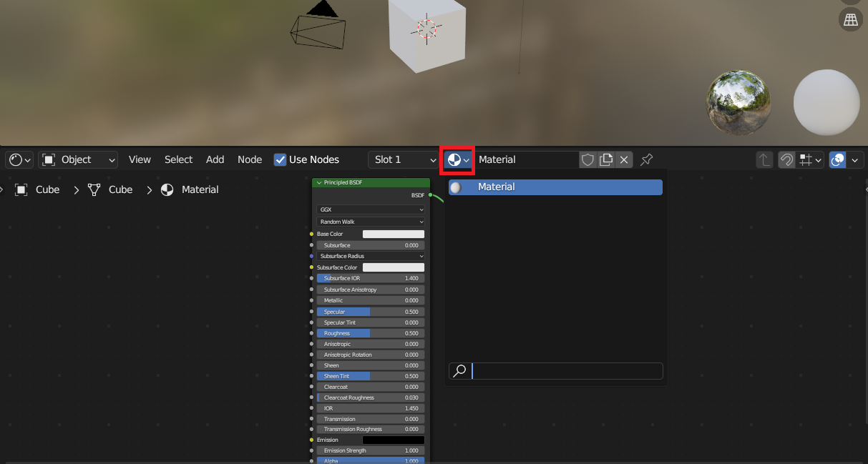This screenshot has height=464, width=868.
Task: Toggle fake user shield icon
Action: (587, 159)
